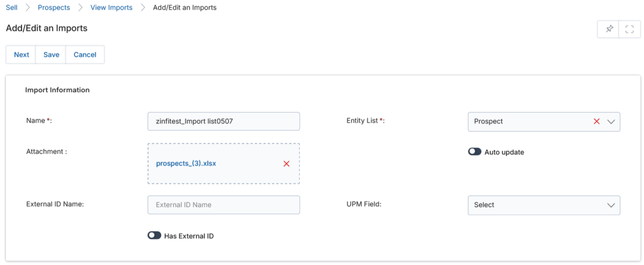Open the UPM Field dropdown
Screen dimensions: 644x265
click(x=544, y=205)
